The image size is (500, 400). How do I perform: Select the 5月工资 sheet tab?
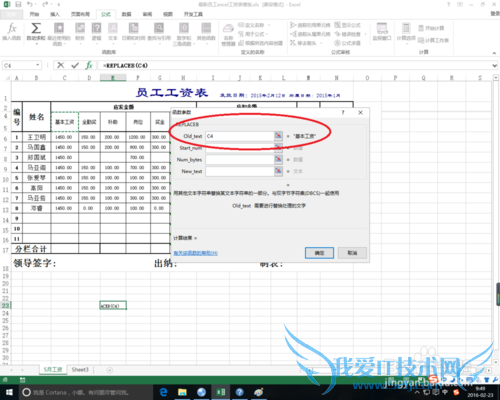[x=53, y=369]
